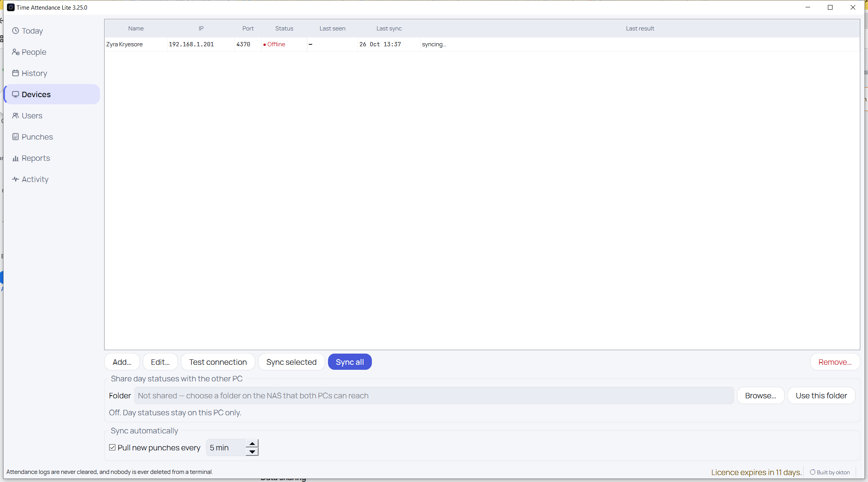This screenshot has width=868, height=482.
Task: Click the Devices monitor icon
Action: [x=15, y=94]
